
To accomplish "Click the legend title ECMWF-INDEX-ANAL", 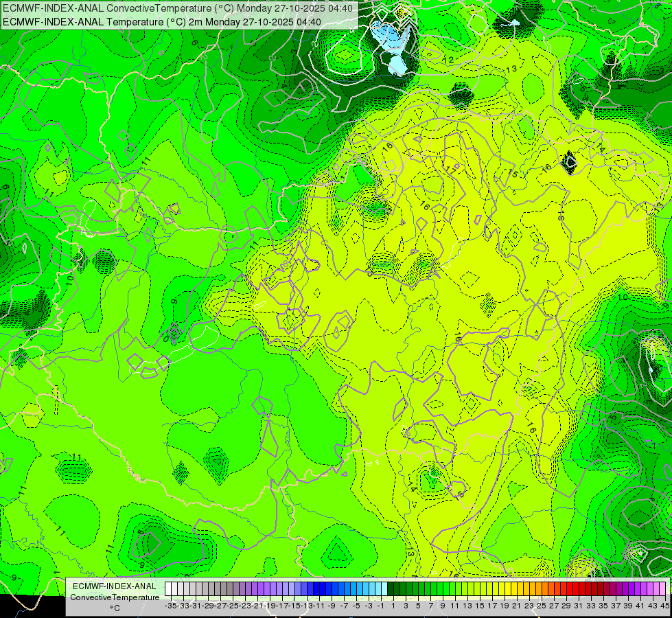I will [x=115, y=586].
